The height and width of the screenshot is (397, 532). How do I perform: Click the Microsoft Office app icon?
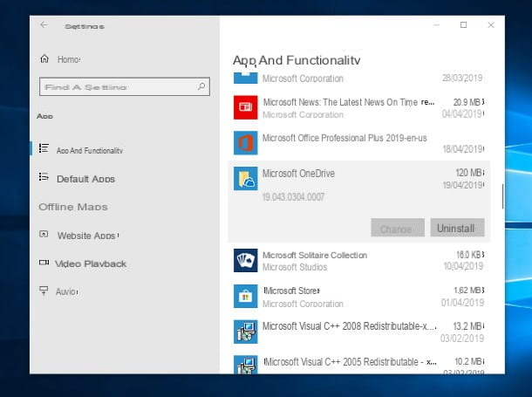tap(246, 143)
